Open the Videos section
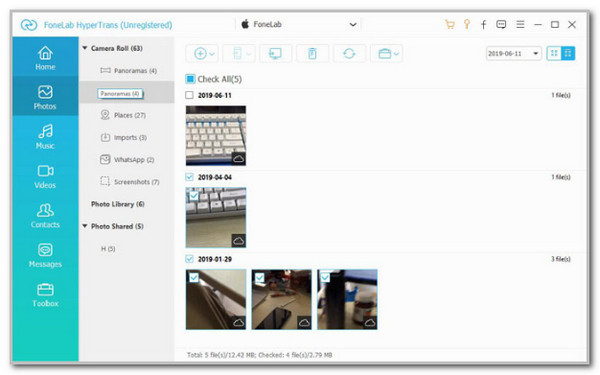 click(45, 176)
